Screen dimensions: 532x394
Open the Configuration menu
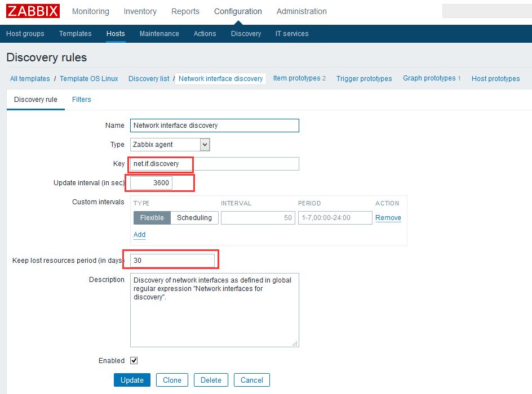pos(238,11)
